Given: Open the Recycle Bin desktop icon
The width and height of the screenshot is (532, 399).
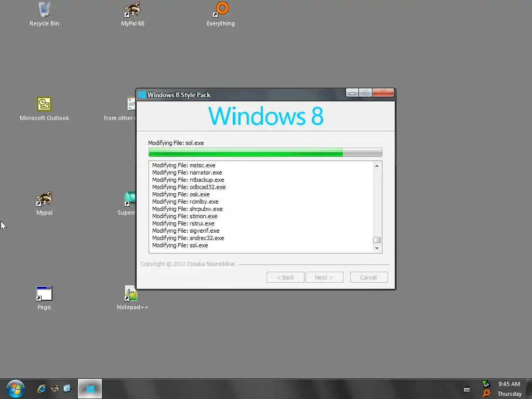Looking at the screenshot, I should 44,14.
